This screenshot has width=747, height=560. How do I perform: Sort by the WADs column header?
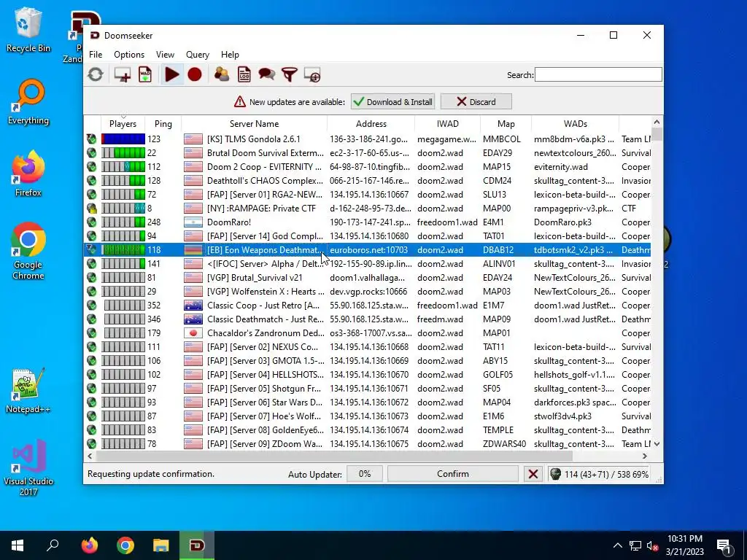575,124
